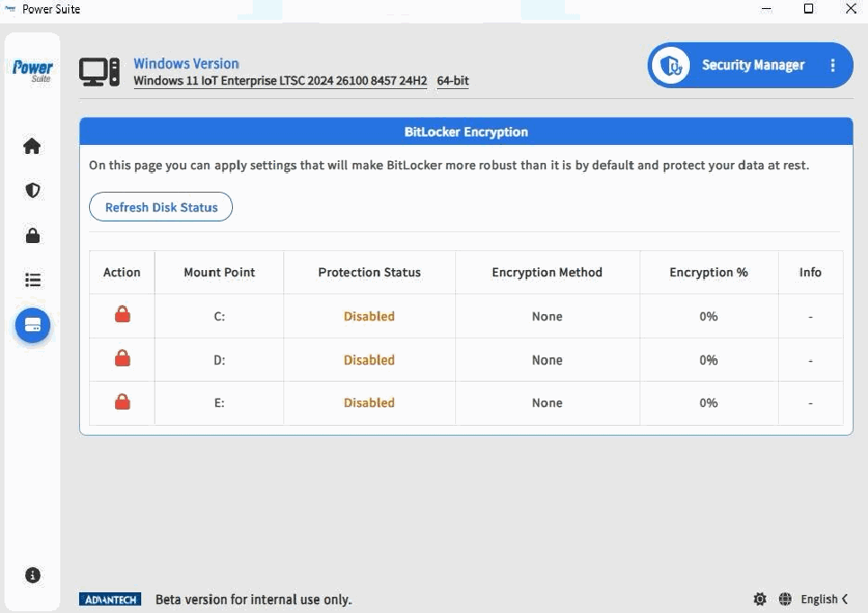Open the Home page in sidebar
This screenshot has width=868, height=613.
[x=32, y=146]
